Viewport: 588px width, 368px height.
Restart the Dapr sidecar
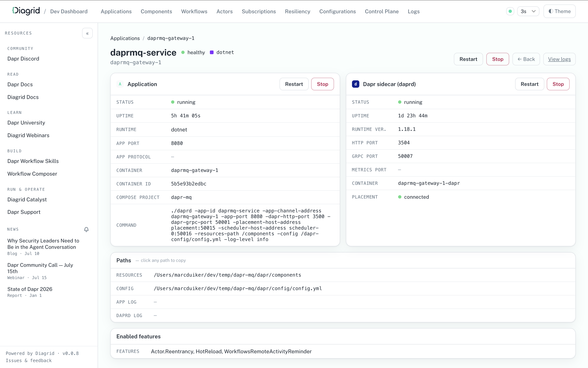point(529,84)
